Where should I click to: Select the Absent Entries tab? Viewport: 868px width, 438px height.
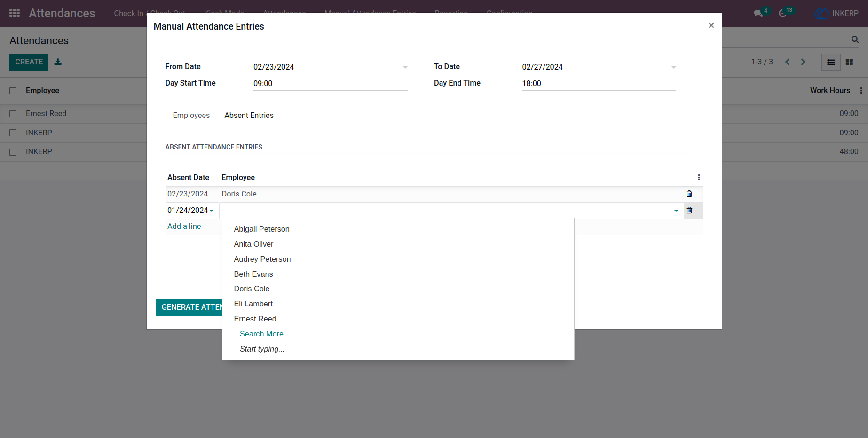click(x=249, y=115)
